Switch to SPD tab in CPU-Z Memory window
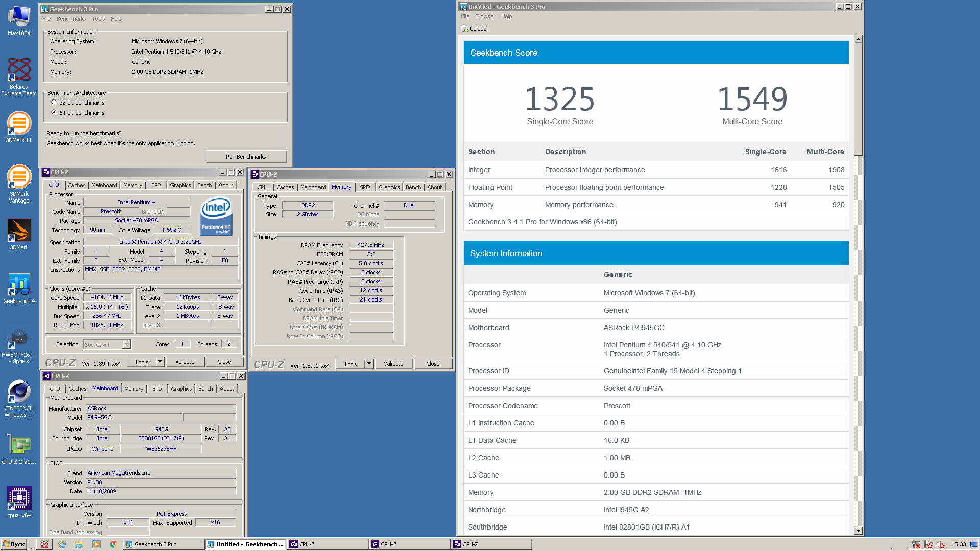The height and width of the screenshot is (551, 980). pyautogui.click(x=364, y=187)
